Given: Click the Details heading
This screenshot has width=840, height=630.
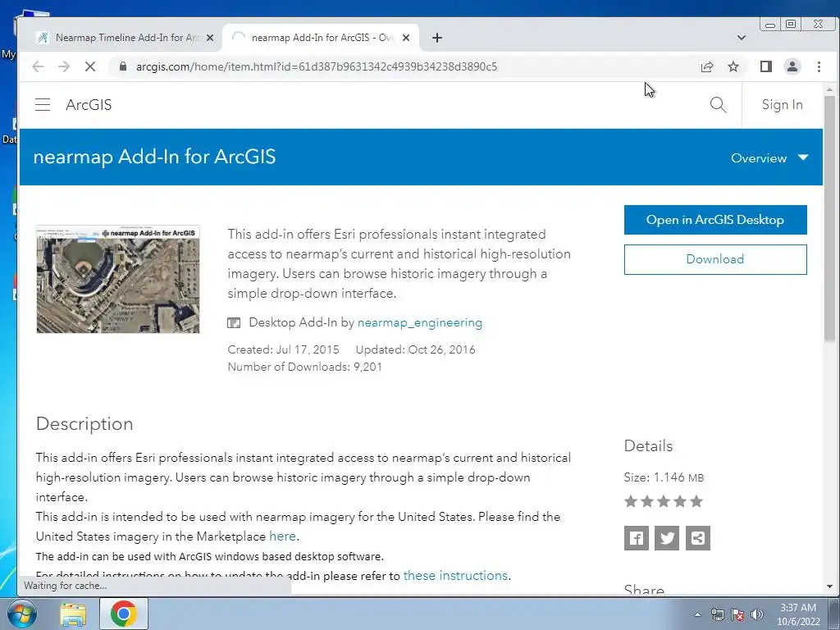Looking at the screenshot, I should [x=648, y=445].
